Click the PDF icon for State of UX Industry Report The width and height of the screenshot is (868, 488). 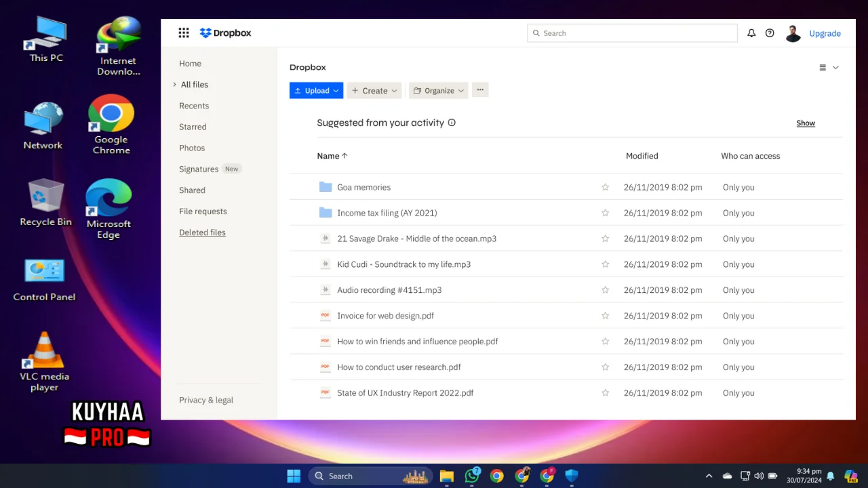pyautogui.click(x=325, y=392)
